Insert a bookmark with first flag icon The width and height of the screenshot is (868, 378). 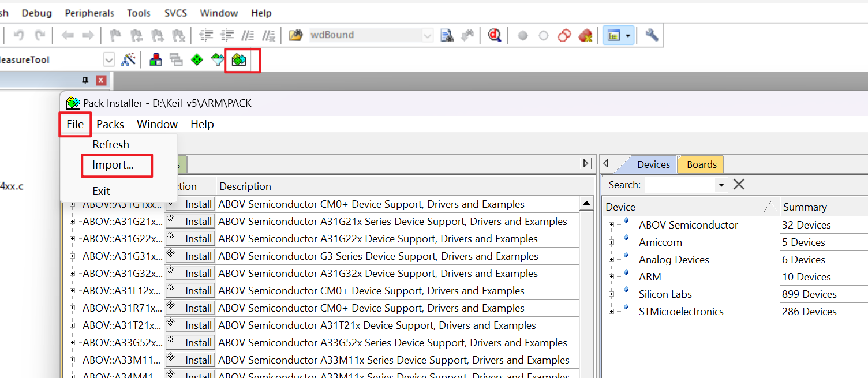tap(116, 35)
